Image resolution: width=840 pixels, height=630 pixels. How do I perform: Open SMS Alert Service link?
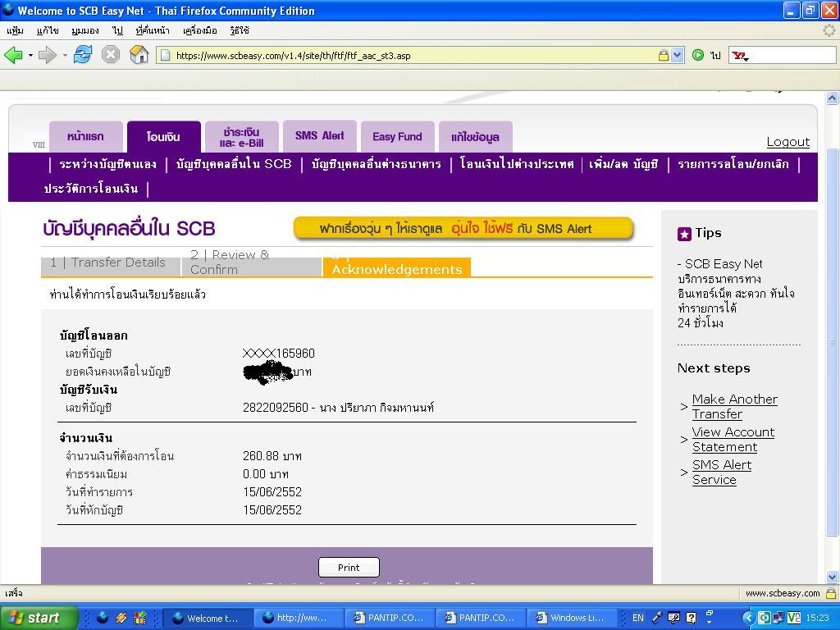722,472
